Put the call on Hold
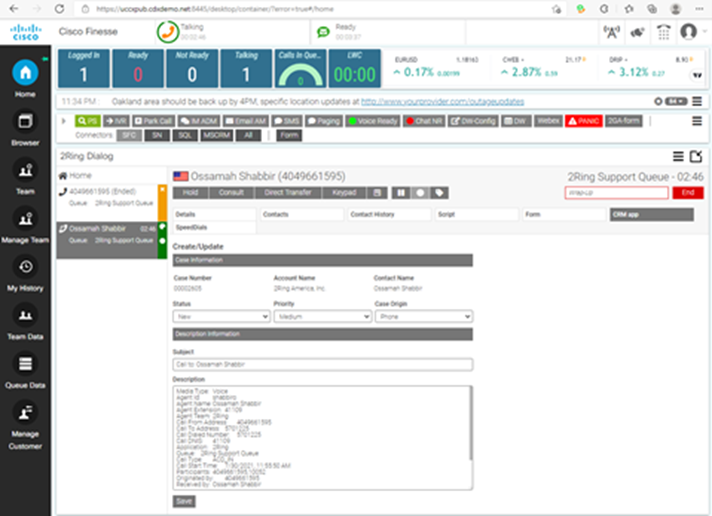 190,193
